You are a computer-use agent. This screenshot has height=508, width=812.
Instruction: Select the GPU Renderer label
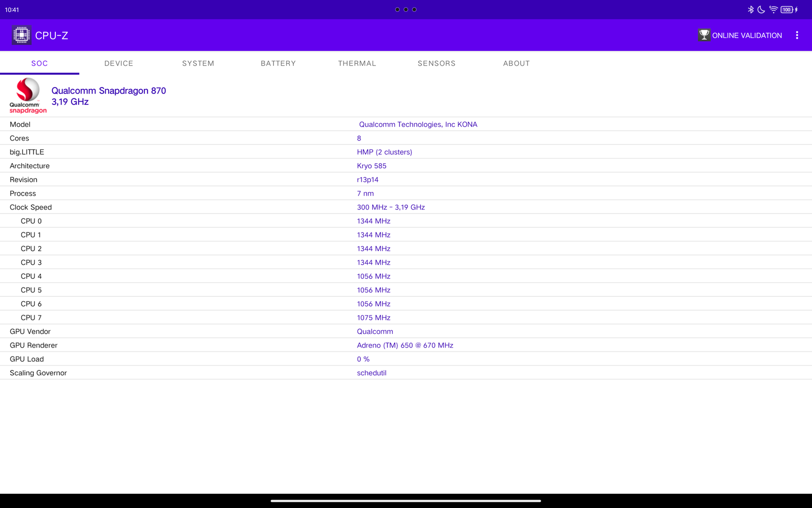click(x=33, y=345)
